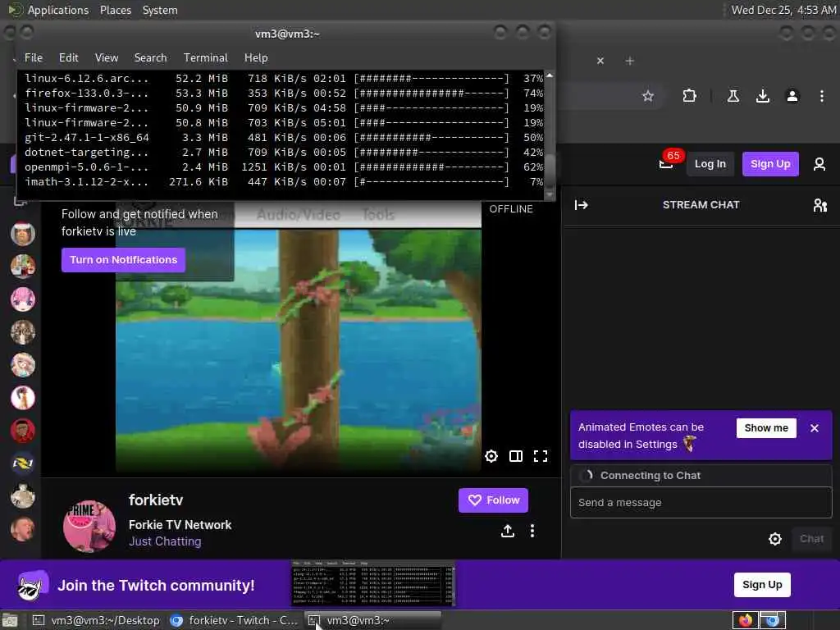The image size is (840, 630).
Task: Enter fullscreen on video player
Action: coord(541,456)
